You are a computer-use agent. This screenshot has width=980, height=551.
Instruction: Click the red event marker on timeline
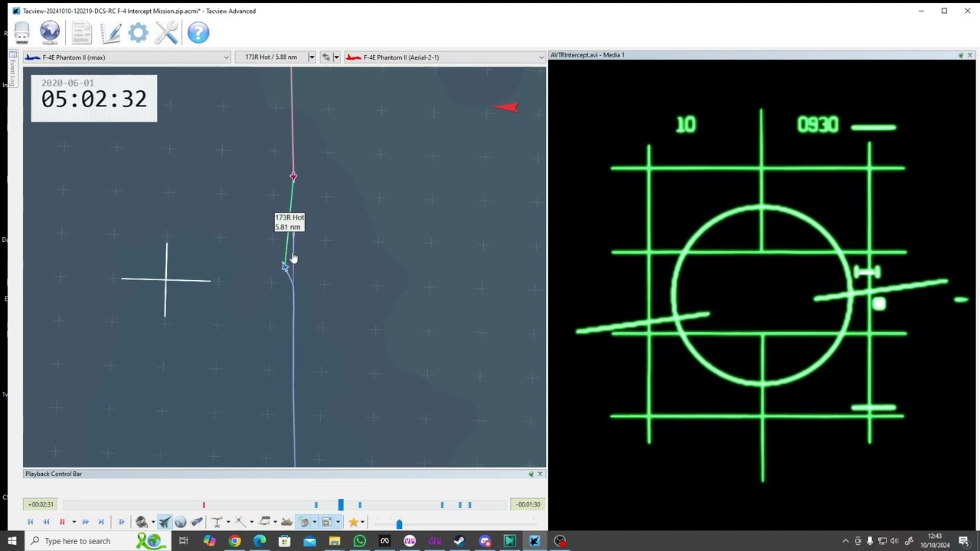coord(204,504)
